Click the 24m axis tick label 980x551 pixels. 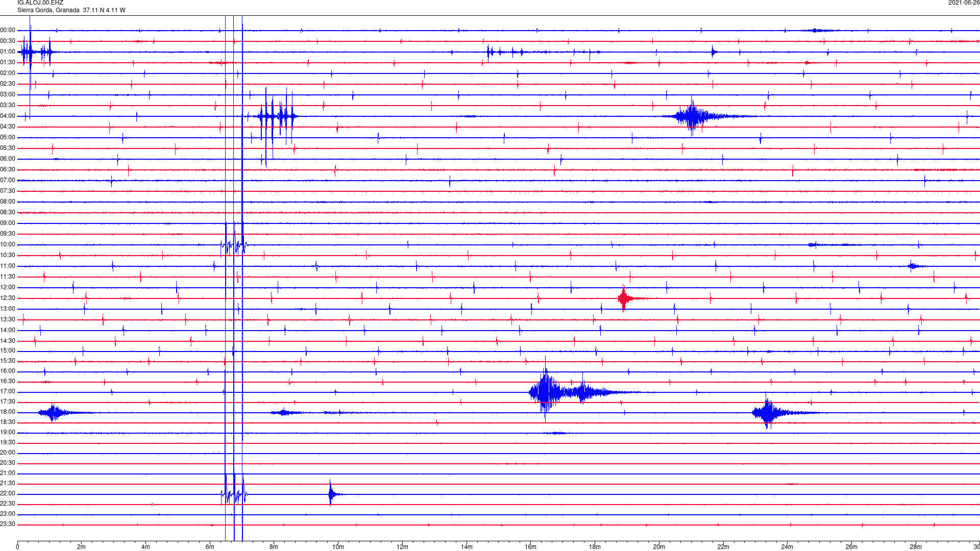[x=787, y=547]
